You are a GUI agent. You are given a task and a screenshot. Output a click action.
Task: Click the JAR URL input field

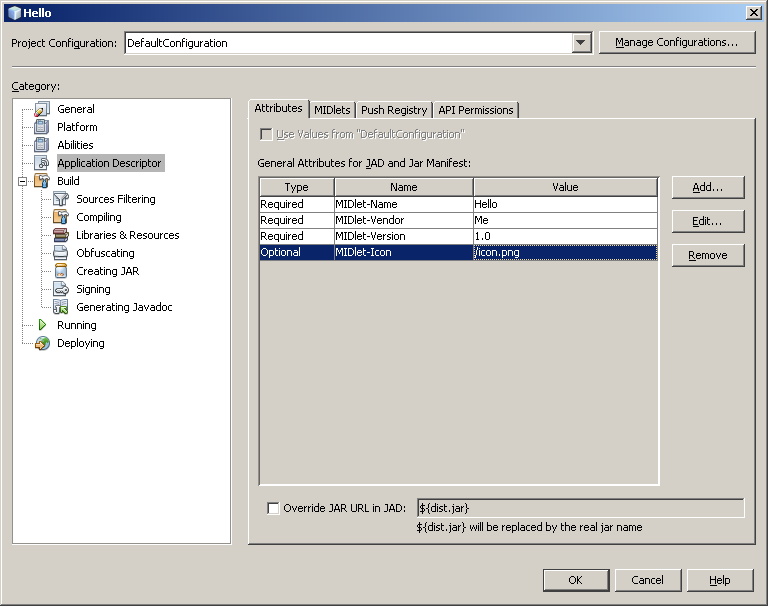click(x=580, y=508)
